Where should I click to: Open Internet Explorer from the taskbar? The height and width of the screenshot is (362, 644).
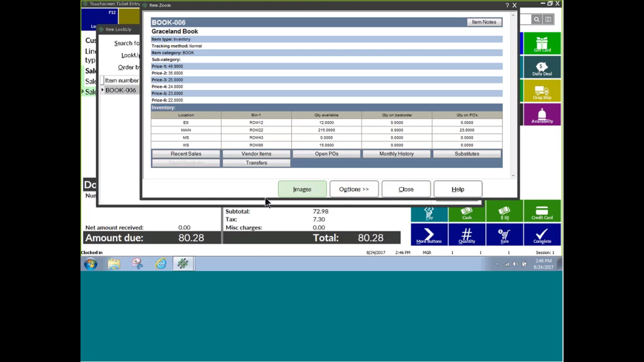tap(161, 264)
